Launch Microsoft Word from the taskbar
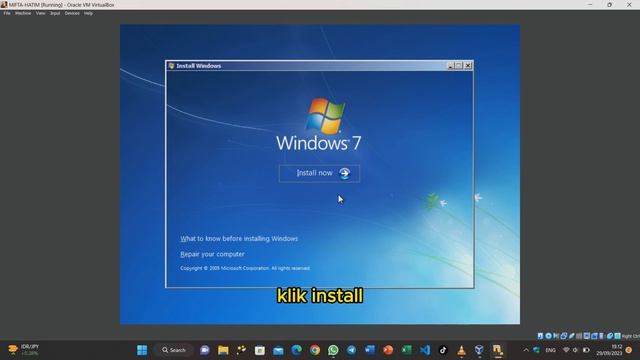This screenshot has width=640, height=360. [x=370, y=350]
